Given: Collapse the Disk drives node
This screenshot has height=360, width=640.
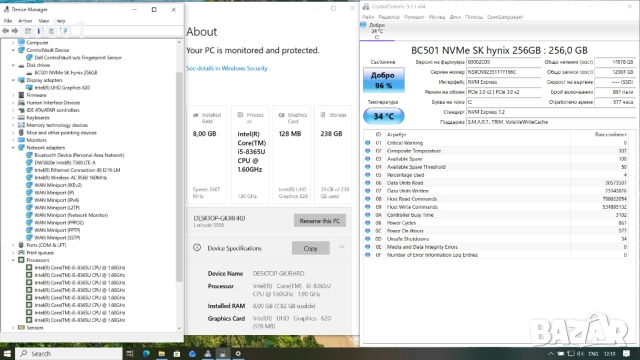Looking at the screenshot, I should (13, 65).
